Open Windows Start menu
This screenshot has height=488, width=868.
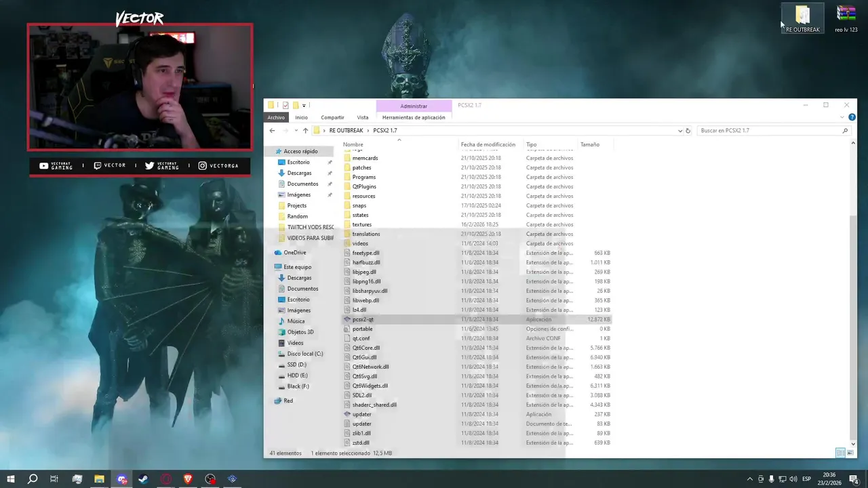coord(11,479)
